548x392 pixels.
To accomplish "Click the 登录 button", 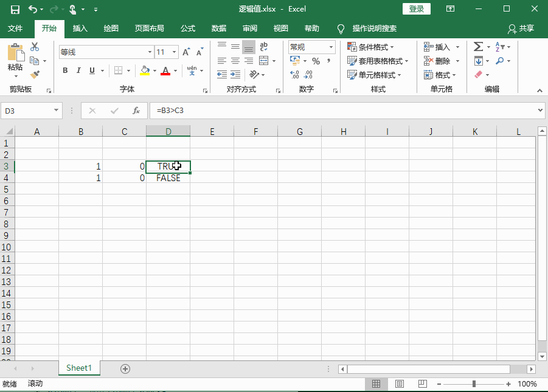I will point(416,9).
